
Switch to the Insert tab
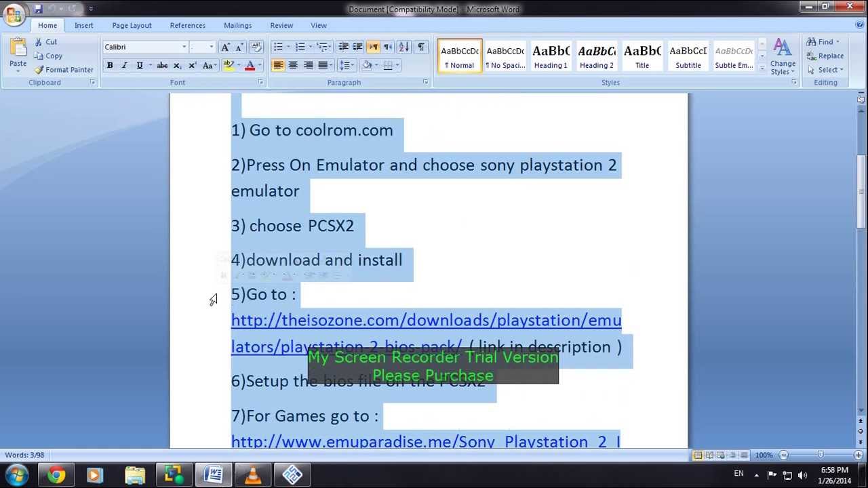pos(84,25)
